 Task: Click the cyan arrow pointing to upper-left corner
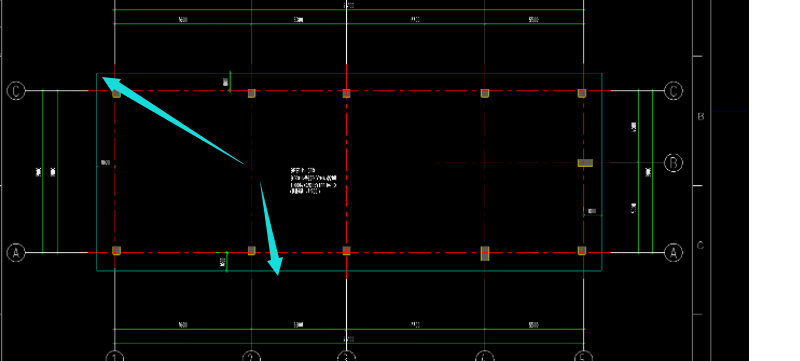(172, 120)
